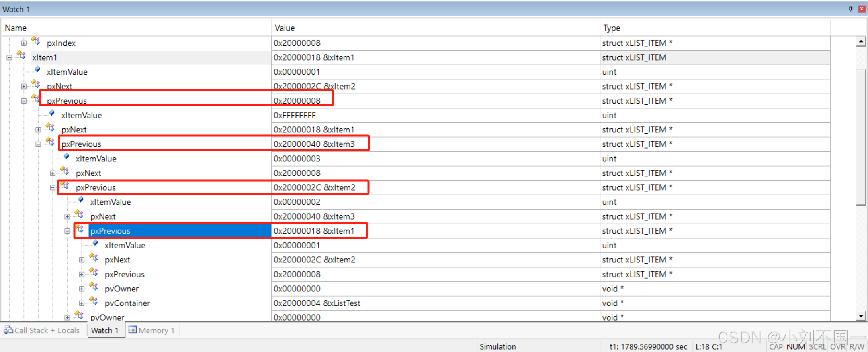Pin the Watch 1 window
Screen dimensions: 868x352
click(851, 9)
